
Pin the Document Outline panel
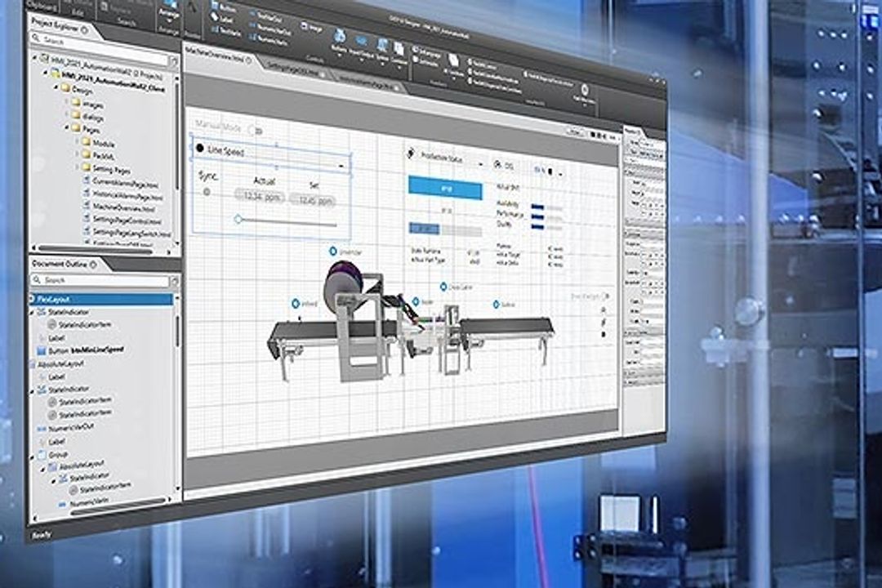pyautogui.click(x=93, y=264)
